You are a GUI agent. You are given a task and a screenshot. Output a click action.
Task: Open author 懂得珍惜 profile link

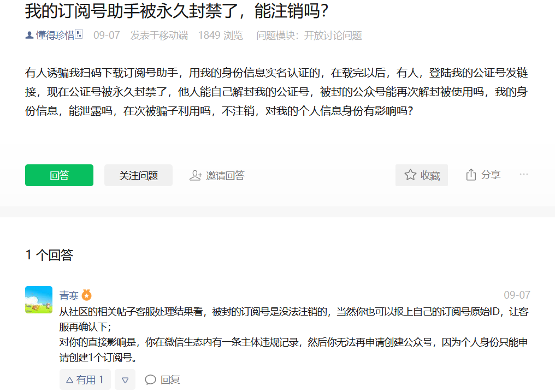(x=55, y=35)
